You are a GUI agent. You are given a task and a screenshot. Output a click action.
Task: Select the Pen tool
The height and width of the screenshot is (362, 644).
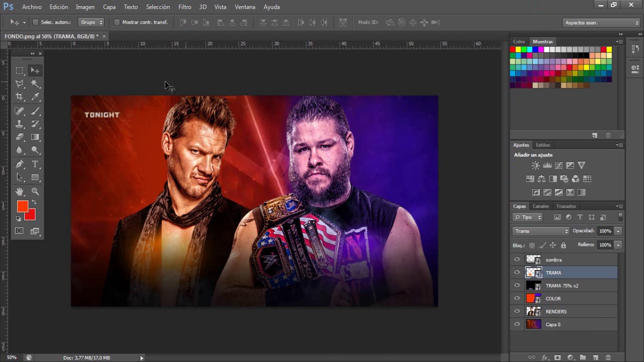pos(20,164)
